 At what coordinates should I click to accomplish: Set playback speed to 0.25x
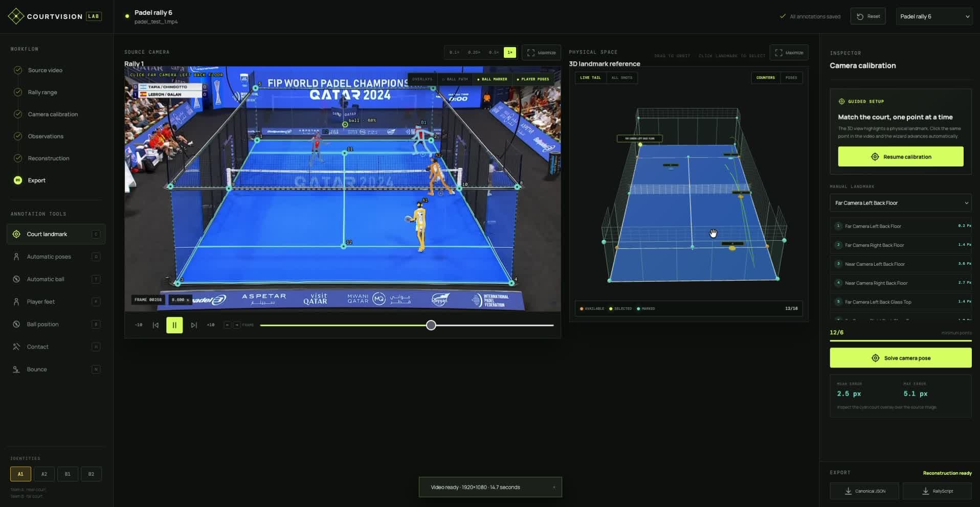click(x=474, y=52)
